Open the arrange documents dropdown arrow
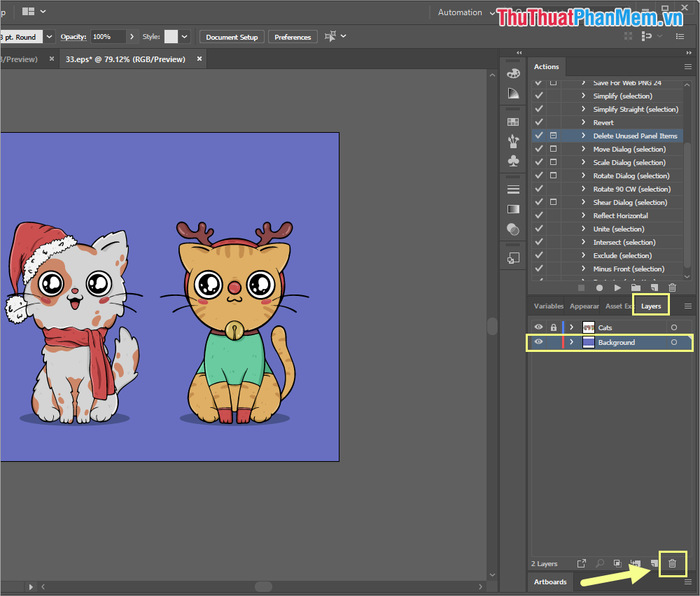Image resolution: width=700 pixels, height=596 pixels. [x=43, y=11]
